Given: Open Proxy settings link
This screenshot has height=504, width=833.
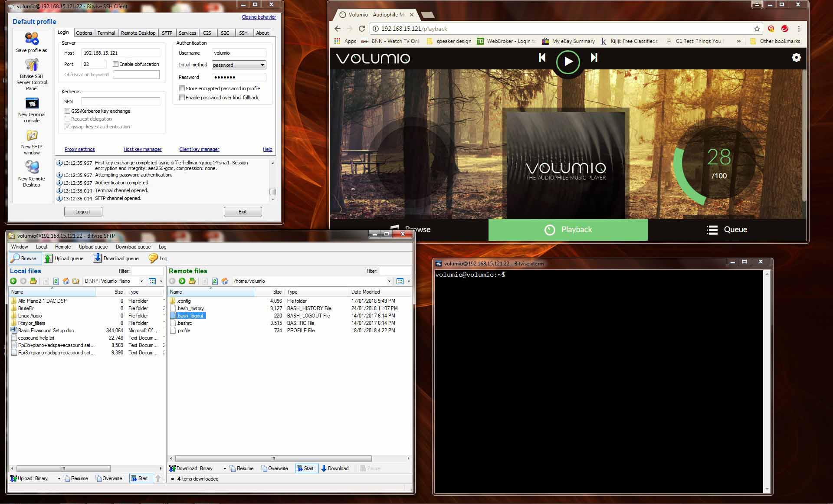Looking at the screenshot, I should point(80,149).
